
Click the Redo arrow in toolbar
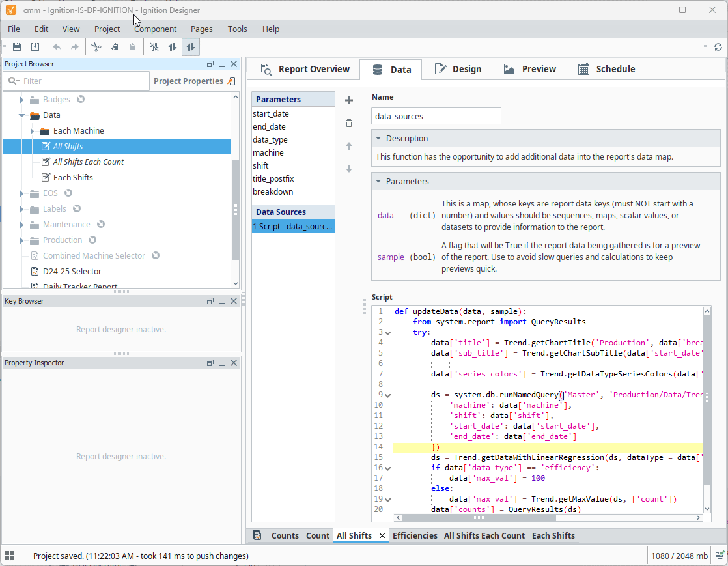[74, 47]
